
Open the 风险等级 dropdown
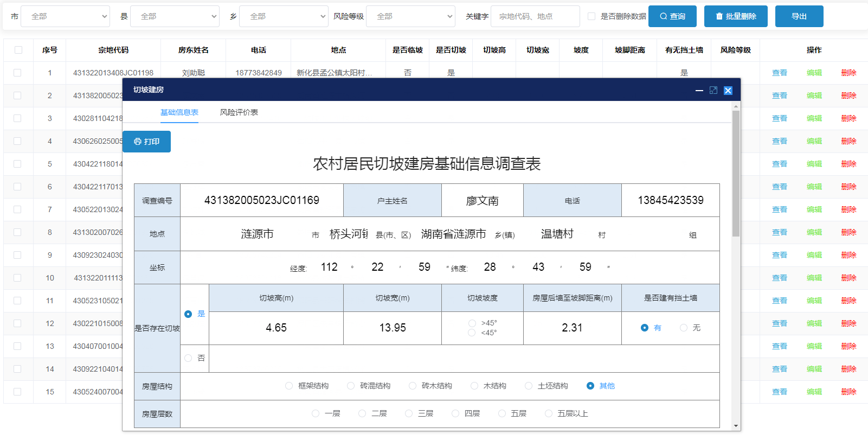(x=410, y=16)
